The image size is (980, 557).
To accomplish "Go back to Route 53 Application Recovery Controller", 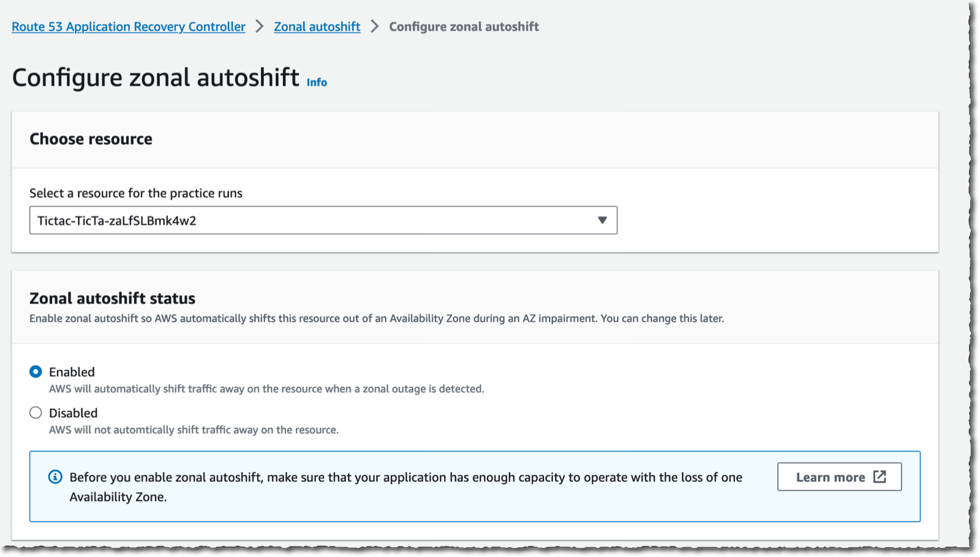I will click(128, 26).
